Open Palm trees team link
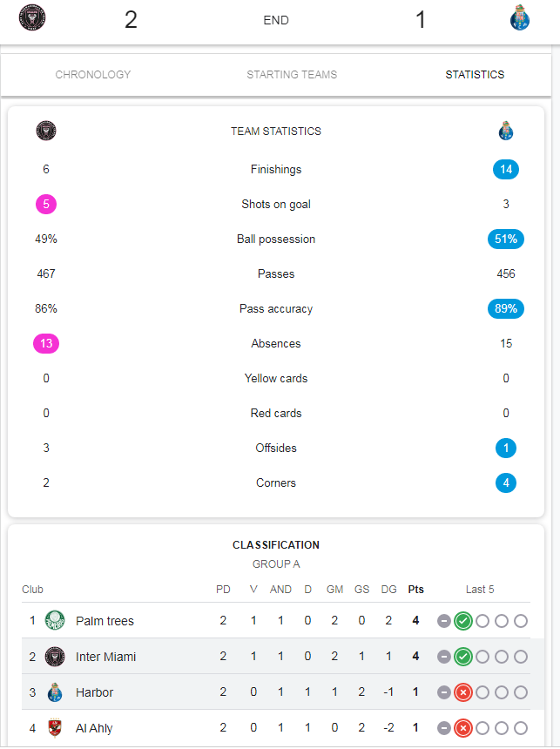The width and height of the screenshot is (560, 749). 105,621
